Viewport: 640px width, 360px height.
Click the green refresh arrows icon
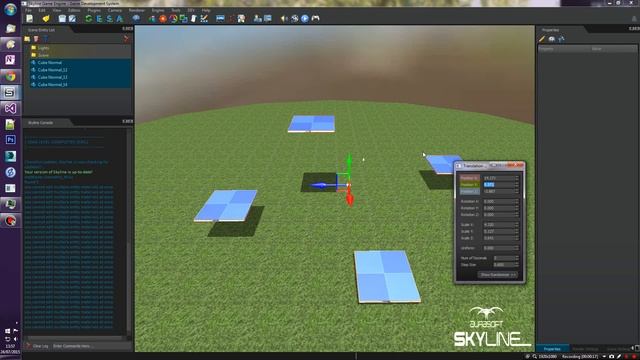(x=89, y=18)
